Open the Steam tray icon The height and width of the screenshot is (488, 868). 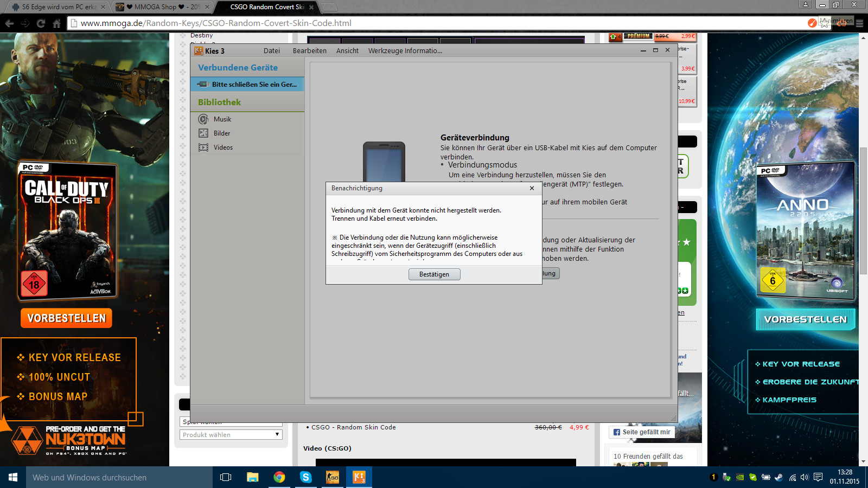(x=779, y=477)
